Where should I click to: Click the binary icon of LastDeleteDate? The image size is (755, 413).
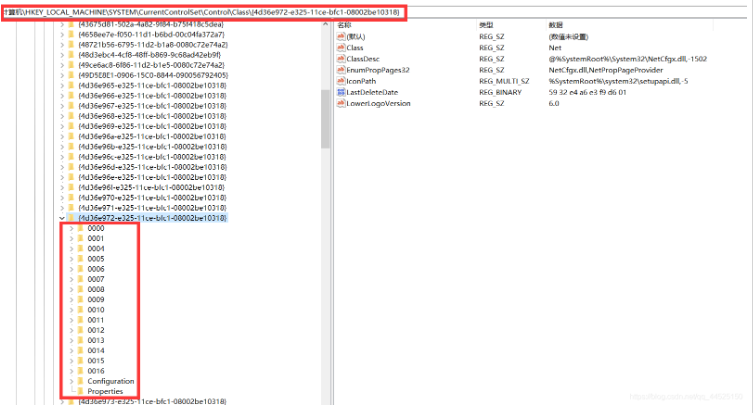tap(341, 92)
